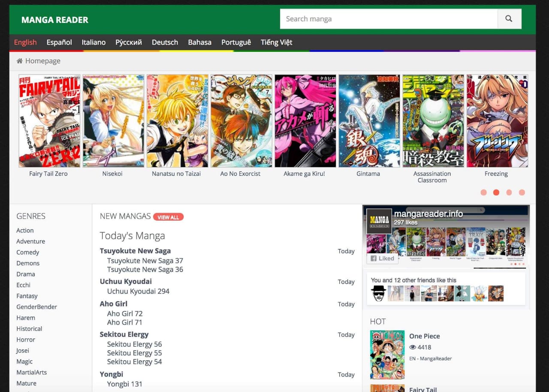Switch language to Português
The image size is (549, 392).
point(236,42)
